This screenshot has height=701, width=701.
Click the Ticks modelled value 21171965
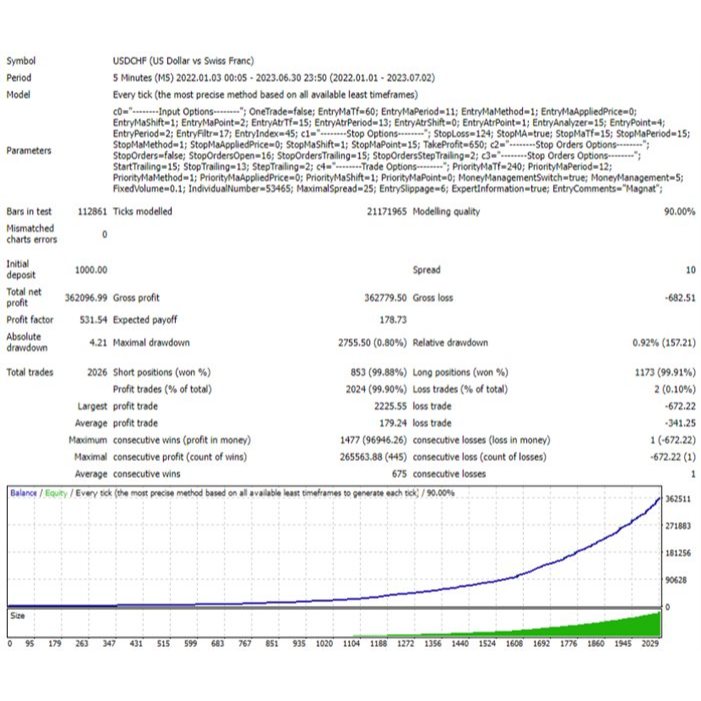tap(382, 212)
